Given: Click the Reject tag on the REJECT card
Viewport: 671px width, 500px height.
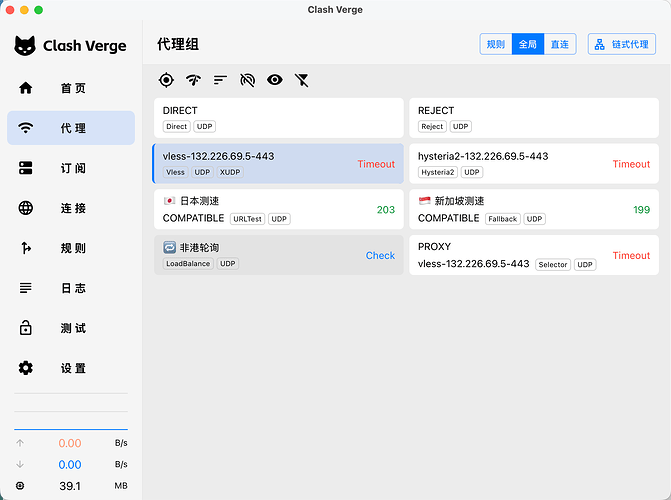Looking at the screenshot, I should [432, 126].
